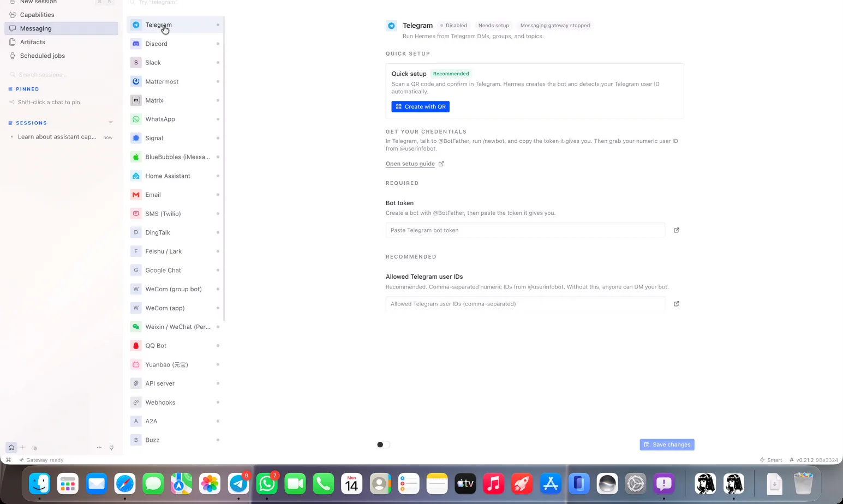Open the external link icon beside Bot token field
Viewport: 843px width, 504px height.
click(677, 230)
